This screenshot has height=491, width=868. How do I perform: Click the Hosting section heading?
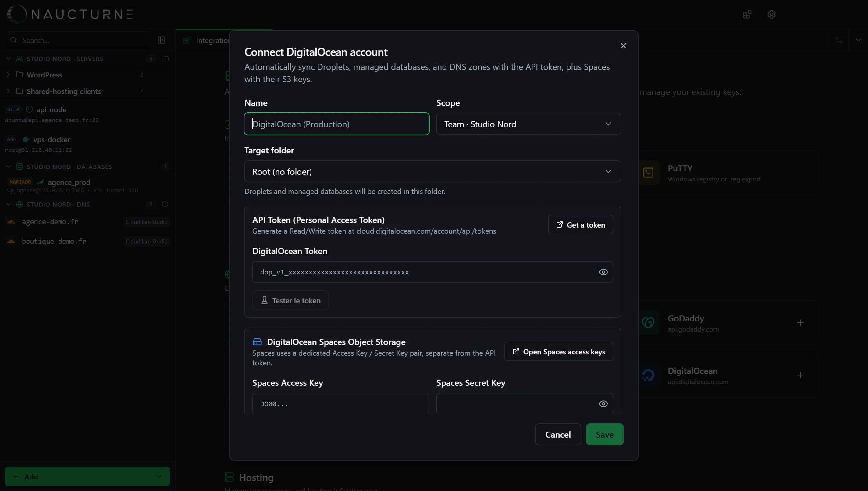pyautogui.click(x=256, y=478)
